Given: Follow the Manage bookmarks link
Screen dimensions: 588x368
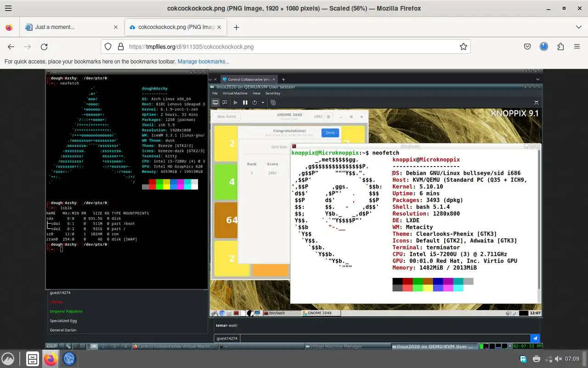Looking at the screenshot, I should coord(203,62).
